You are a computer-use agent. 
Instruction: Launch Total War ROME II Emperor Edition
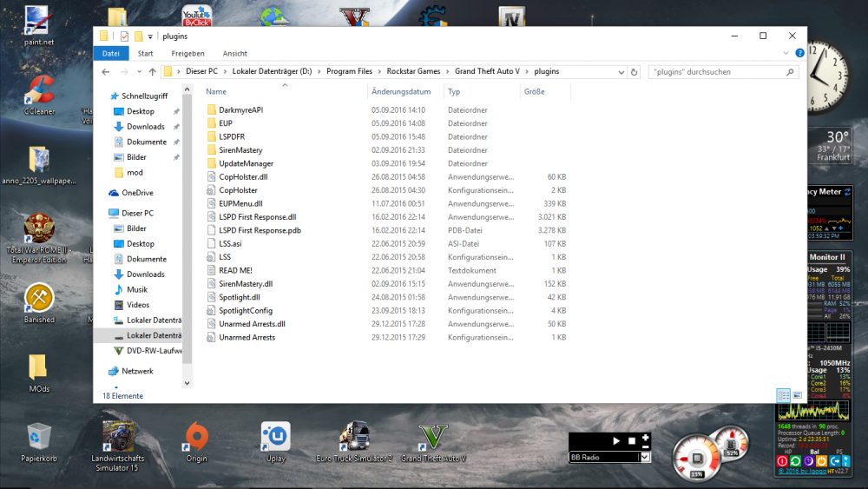(x=39, y=238)
